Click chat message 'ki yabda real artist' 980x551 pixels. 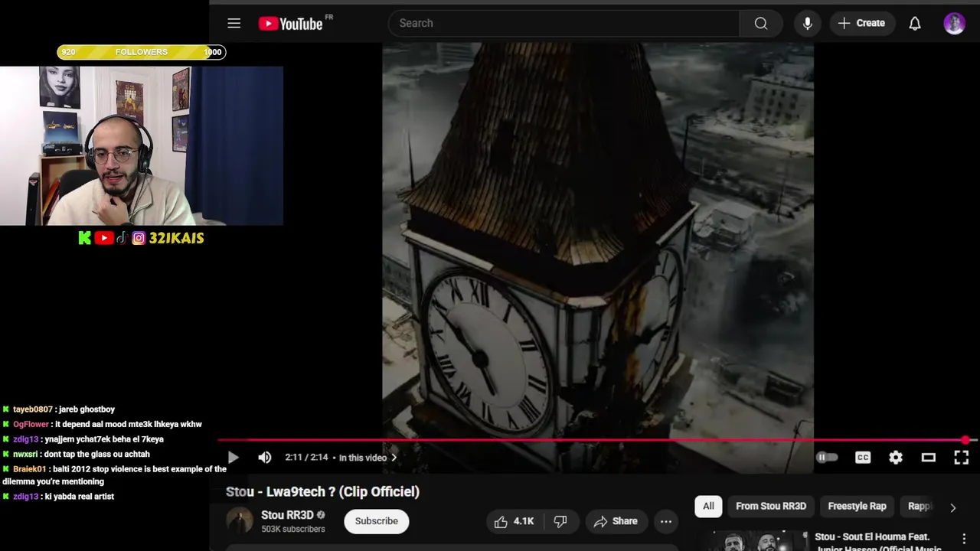[x=80, y=496]
